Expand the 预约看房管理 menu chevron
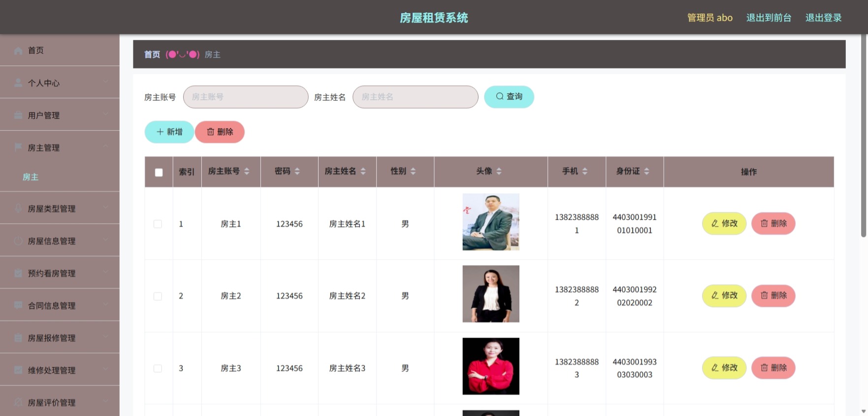 [105, 272]
